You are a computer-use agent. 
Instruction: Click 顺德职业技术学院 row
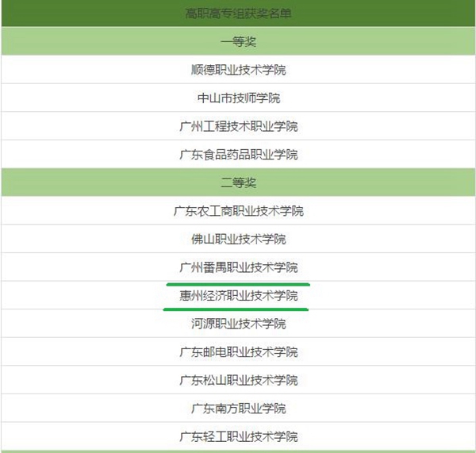(x=238, y=70)
